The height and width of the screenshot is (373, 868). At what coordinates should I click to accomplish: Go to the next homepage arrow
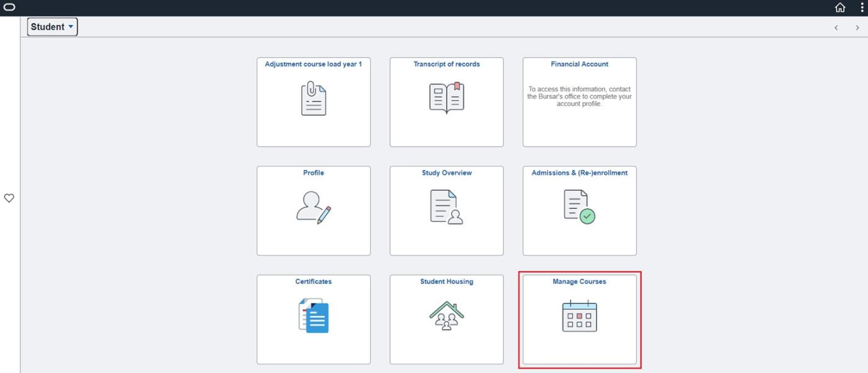point(857,28)
